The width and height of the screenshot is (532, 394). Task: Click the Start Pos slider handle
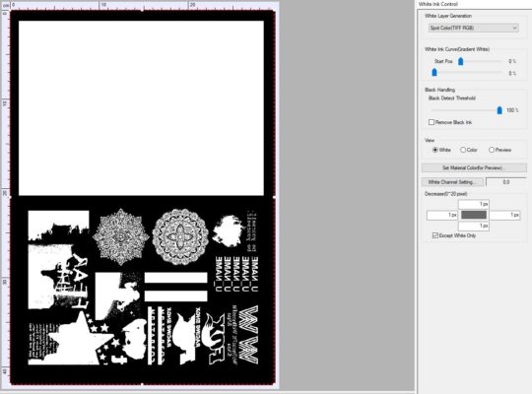[x=460, y=61]
